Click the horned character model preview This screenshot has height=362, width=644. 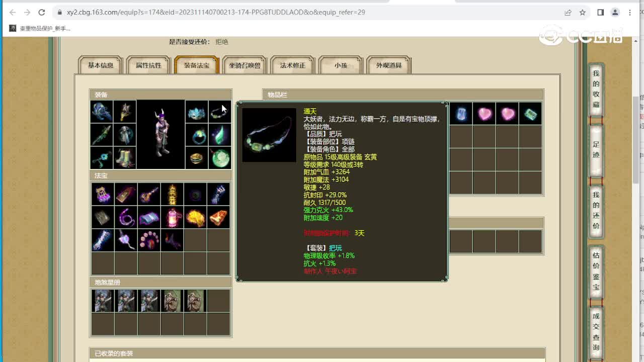tap(161, 135)
